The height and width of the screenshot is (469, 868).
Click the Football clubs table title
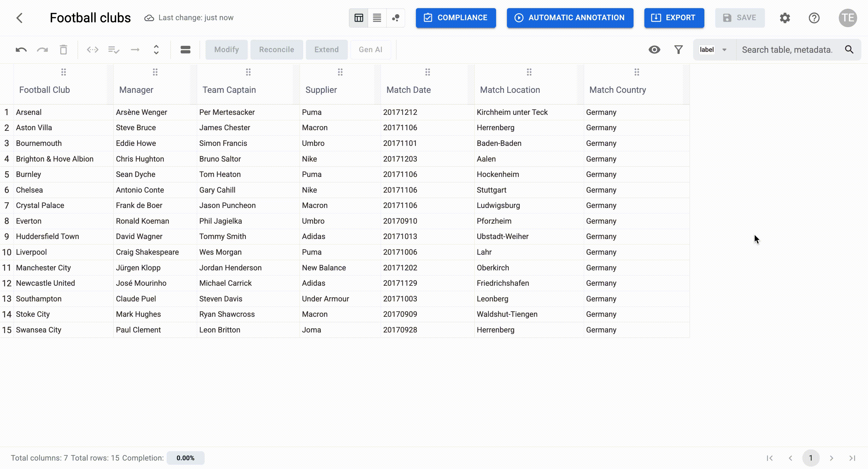pos(90,18)
